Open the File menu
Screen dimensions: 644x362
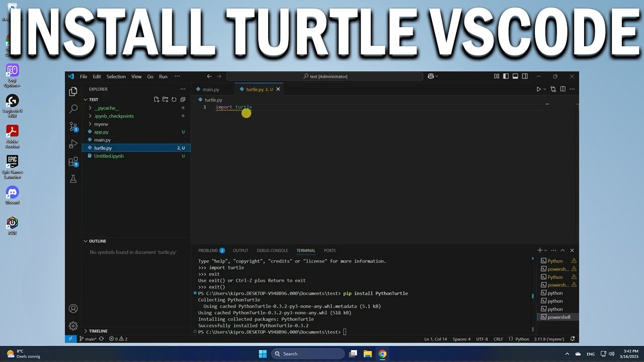(84, 76)
